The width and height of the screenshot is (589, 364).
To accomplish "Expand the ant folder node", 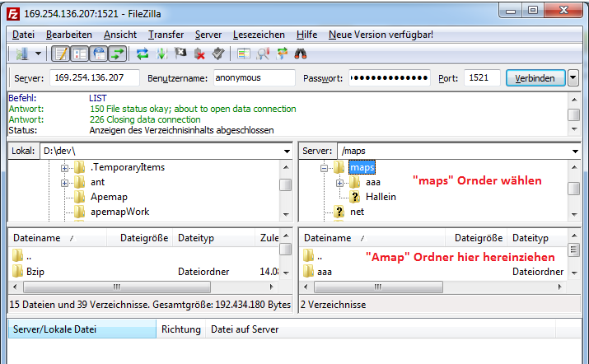I will tap(64, 183).
